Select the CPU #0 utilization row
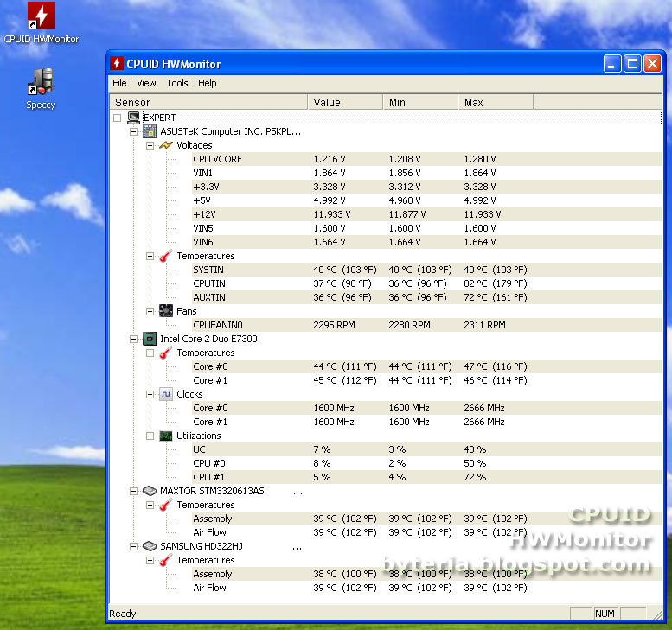672x630 pixels. tap(427, 463)
